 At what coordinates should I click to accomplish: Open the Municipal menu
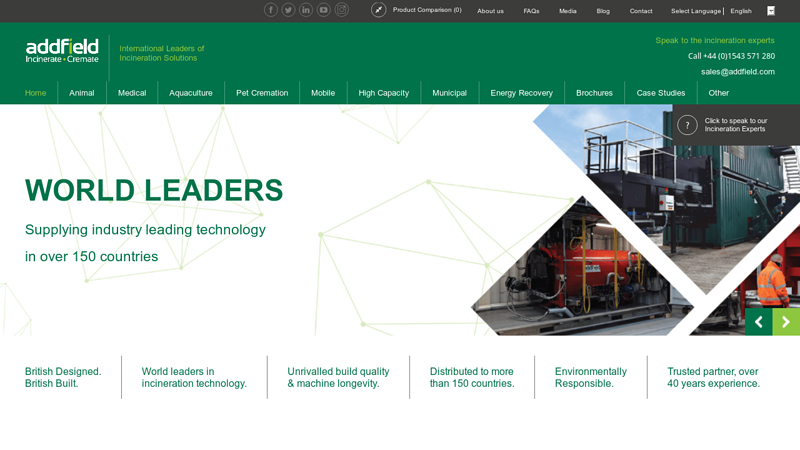pyautogui.click(x=449, y=93)
